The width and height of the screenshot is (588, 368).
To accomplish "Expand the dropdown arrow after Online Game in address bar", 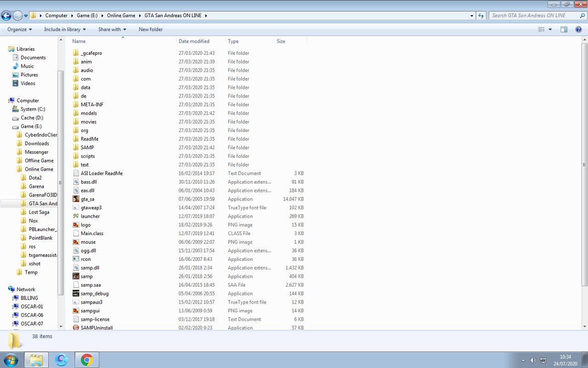I will coord(140,16).
